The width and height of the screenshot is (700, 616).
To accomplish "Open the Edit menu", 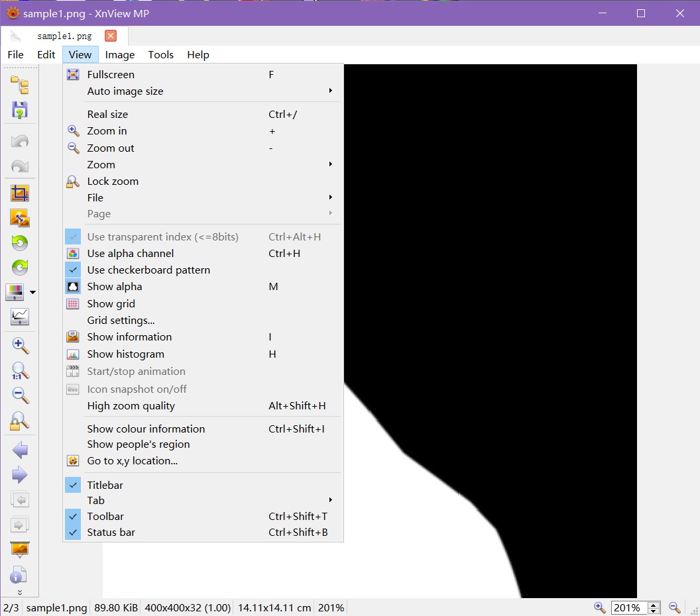I will (x=46, y=54).
